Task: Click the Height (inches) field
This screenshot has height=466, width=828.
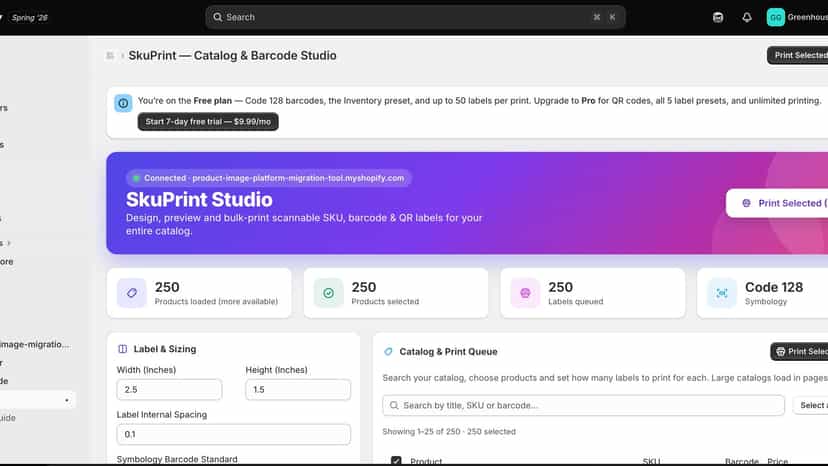Action: 298,389
